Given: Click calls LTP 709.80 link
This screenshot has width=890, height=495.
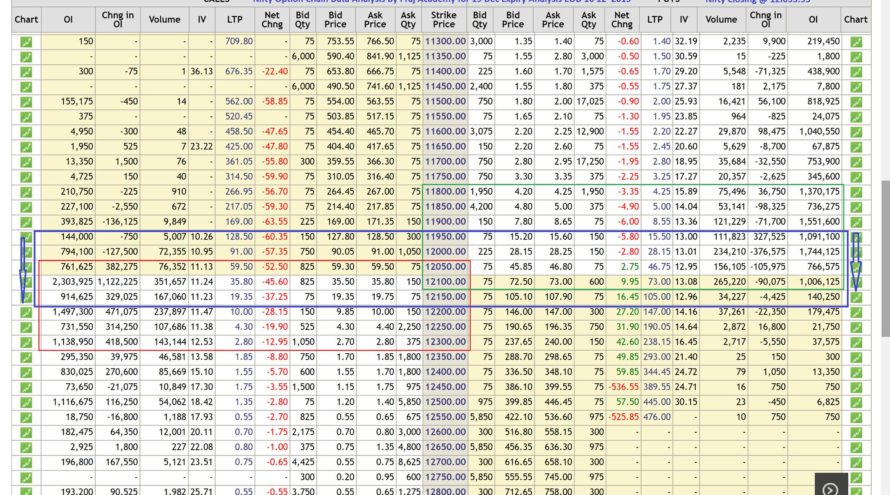Looking at the screenshot, I should (x=239, y=41).
